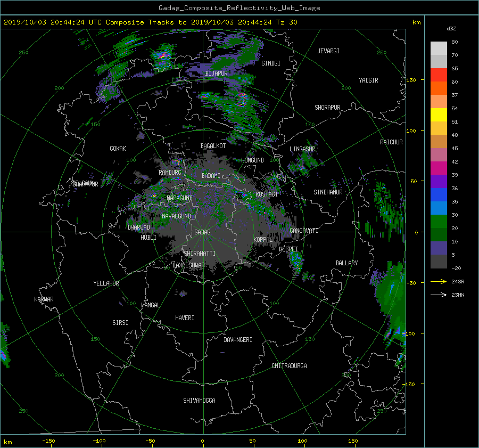Click the SHIVAMOGGA city label
The width and height of the screenshot is (479, 448).
point(199,401)
